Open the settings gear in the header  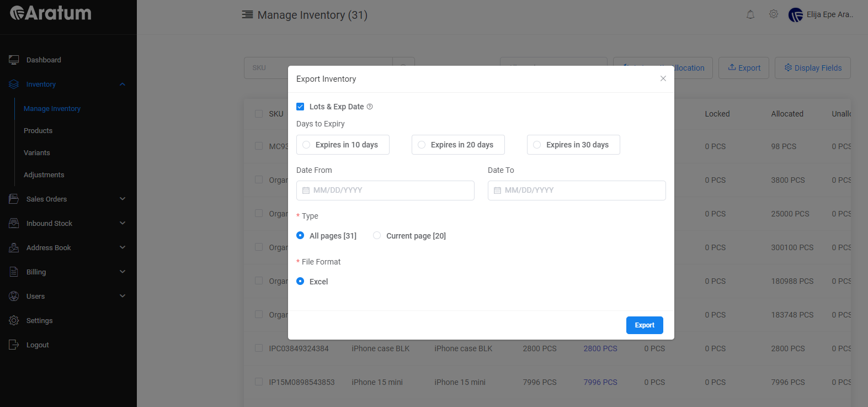774,14
